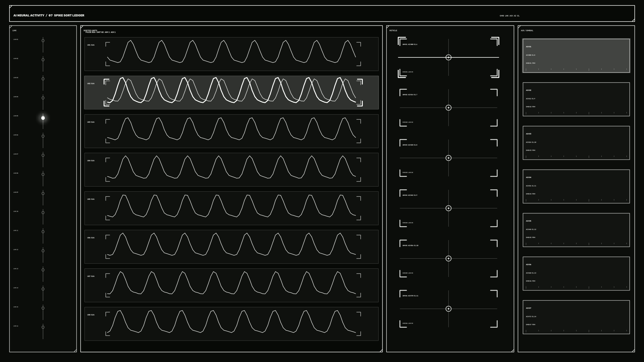
Task: Click the 'AIM 05 AZ 056 EL 10' readout
Action: click(x=410, y=245)
